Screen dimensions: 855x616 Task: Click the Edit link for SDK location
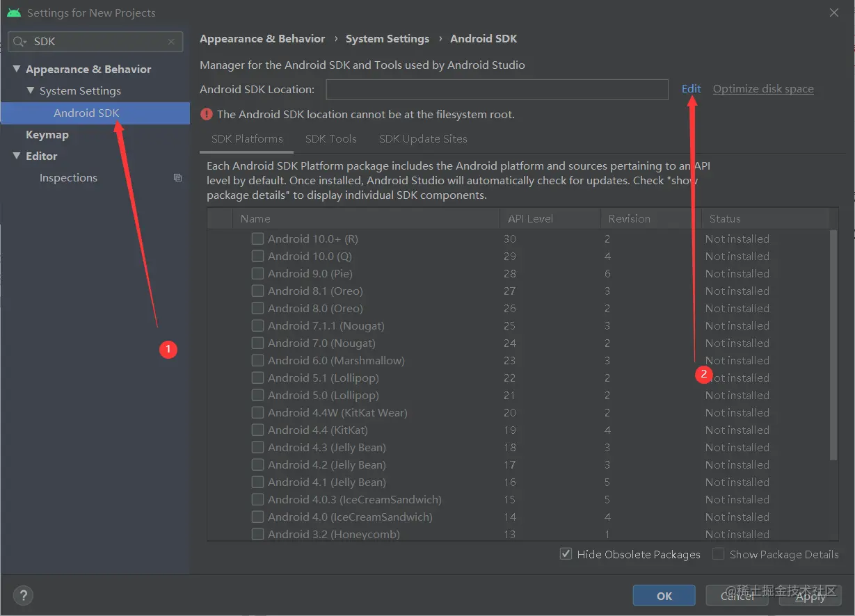(x=692, y=88)
